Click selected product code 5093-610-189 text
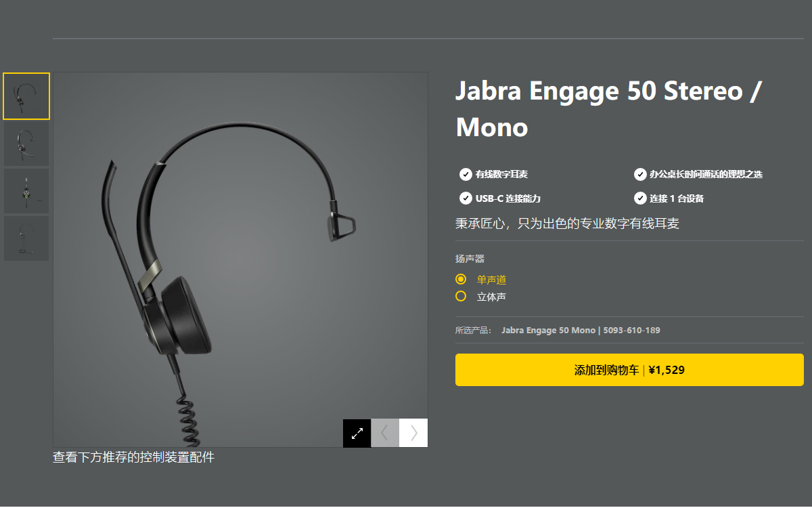Viewport: 812px width, 508px height. [x=632, y=331]
